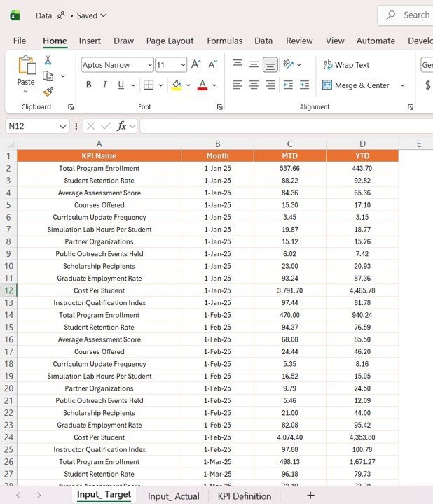Click the Increase Font Size icon

point(196,65)
